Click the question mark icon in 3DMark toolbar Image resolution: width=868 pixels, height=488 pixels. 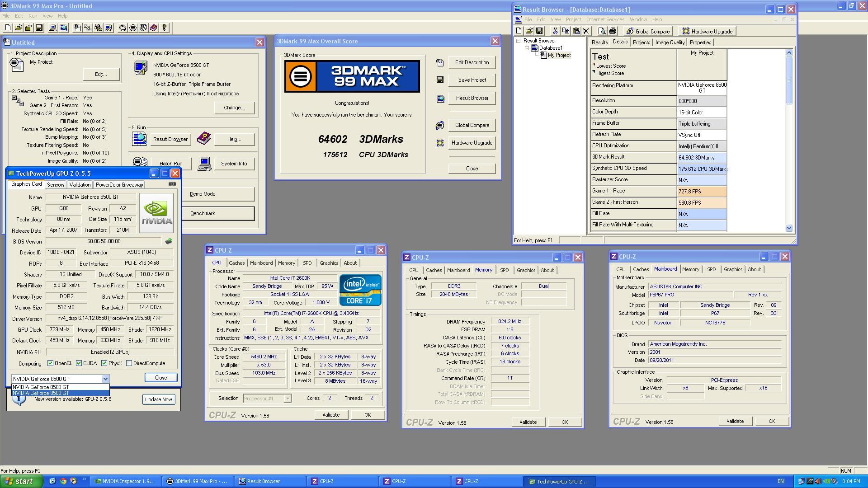[x=164, y=28]
